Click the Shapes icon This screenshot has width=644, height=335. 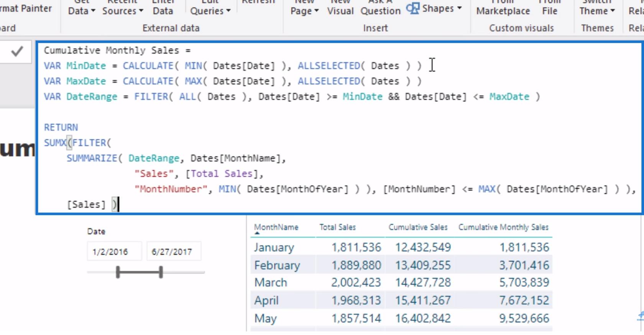pyautogui.click(x=413, y=8)
